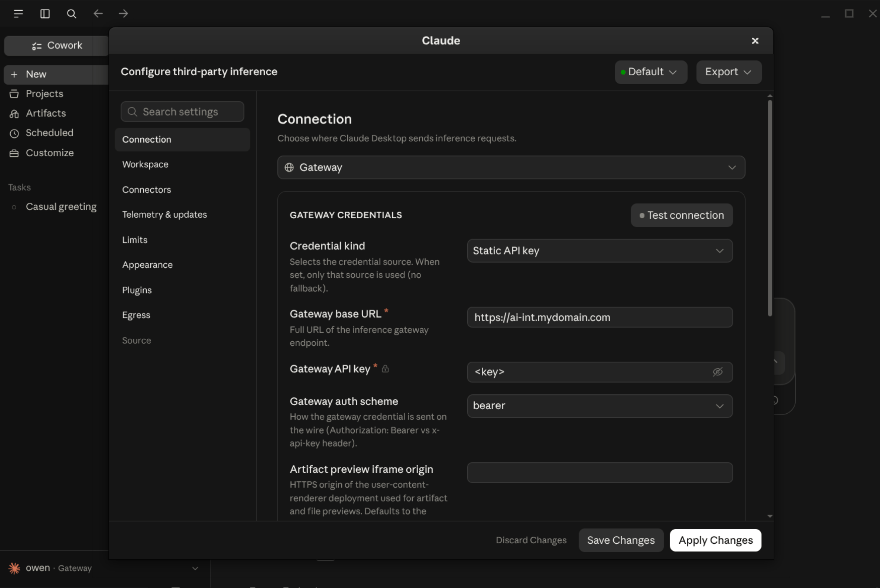
Task: Click the Casual greeting status circle
Action: [x=14, y=207]
